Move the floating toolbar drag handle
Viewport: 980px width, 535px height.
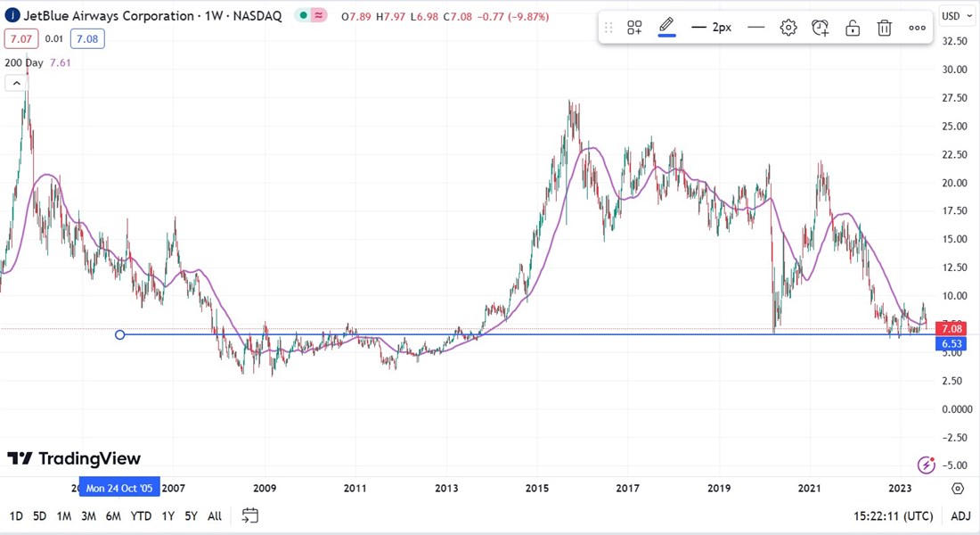[x=608, y=28]
